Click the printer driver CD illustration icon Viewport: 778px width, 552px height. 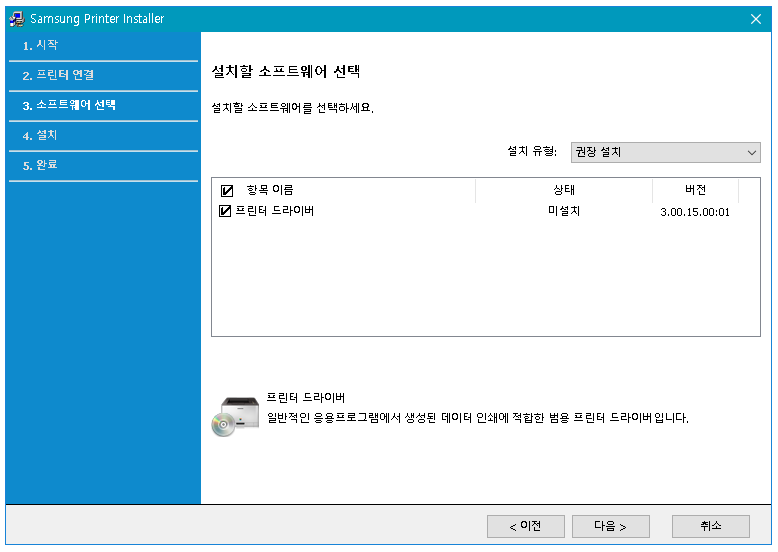[235, 417]
